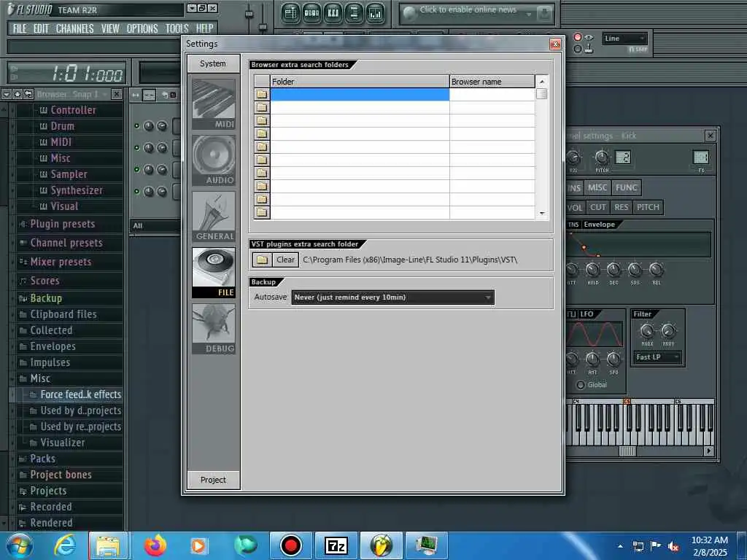Open the browser options arrow menu
Viewport: 747px width, 560px height.
point(6,94)
